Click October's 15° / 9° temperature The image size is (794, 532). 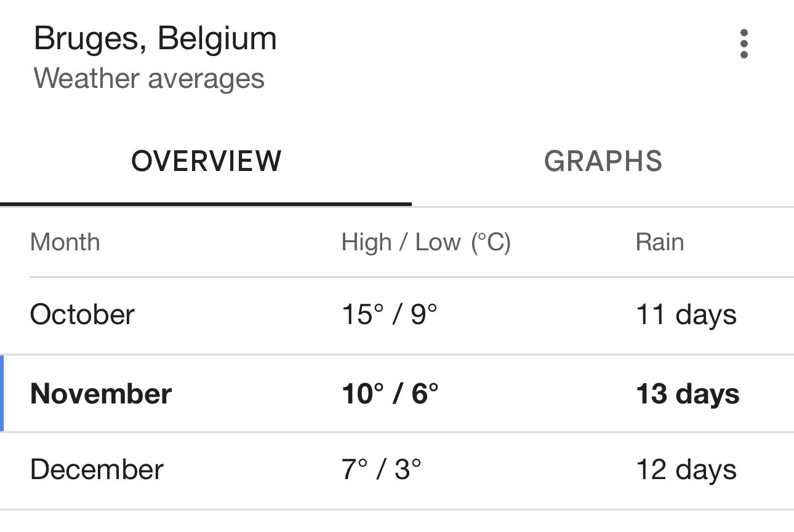pyautogui.click(x=389, y=315)
